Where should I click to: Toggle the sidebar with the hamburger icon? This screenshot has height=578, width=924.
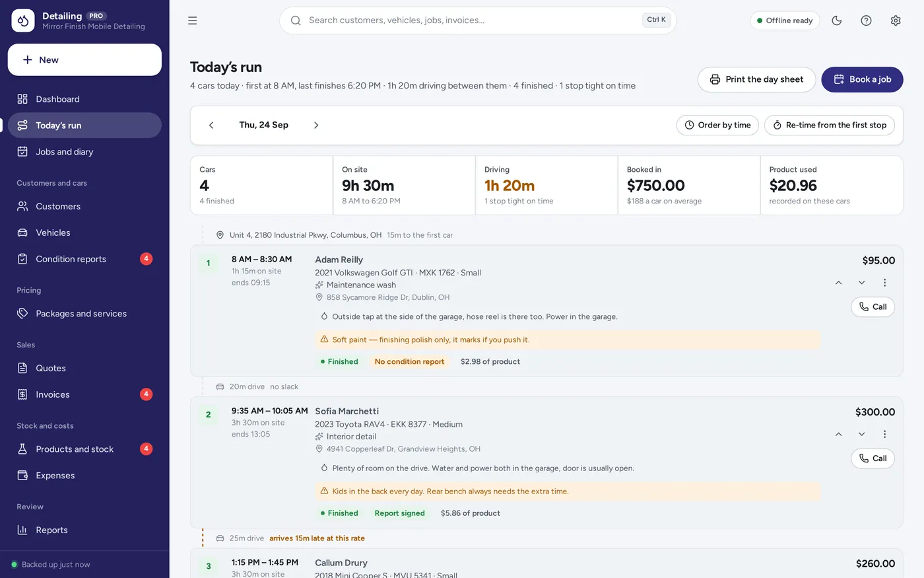pyautogui.click(x=192, y=20)
